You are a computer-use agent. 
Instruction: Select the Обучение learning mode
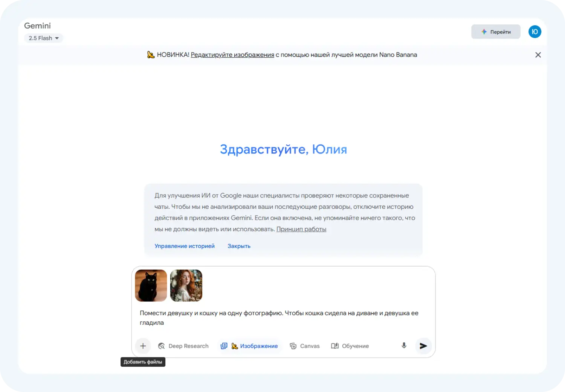349,346
